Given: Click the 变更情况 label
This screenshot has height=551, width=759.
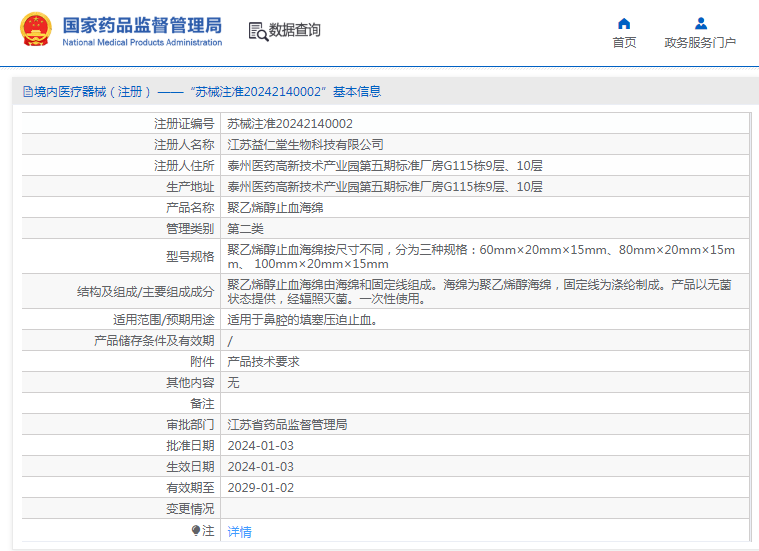Looking at the screenshot, I should 190,509.
